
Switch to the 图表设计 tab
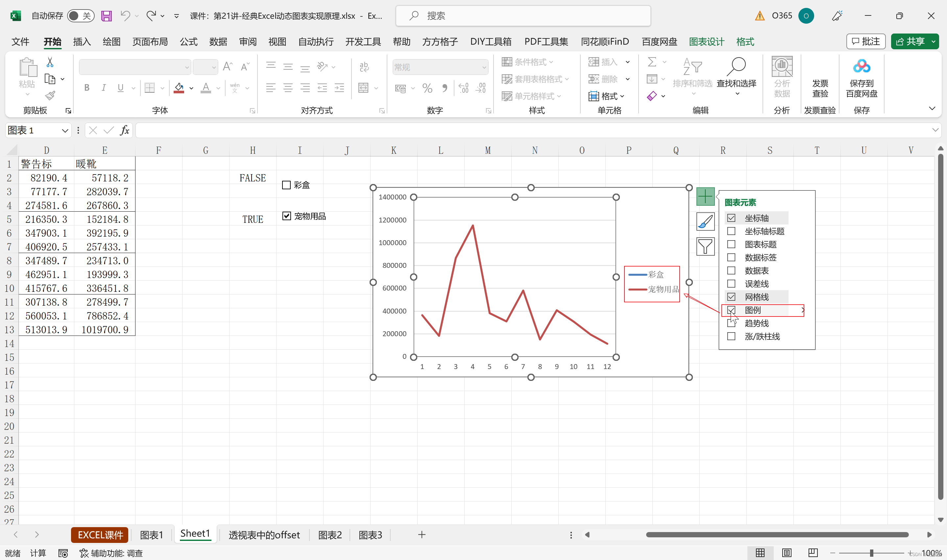point(706,41)
